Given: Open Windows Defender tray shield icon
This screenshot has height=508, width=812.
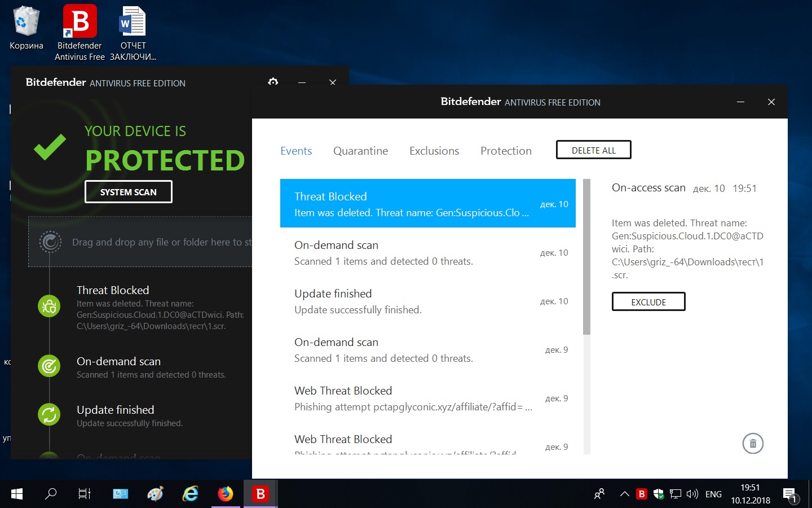Looking at the screenshot, I should click(x=658, y=494).
